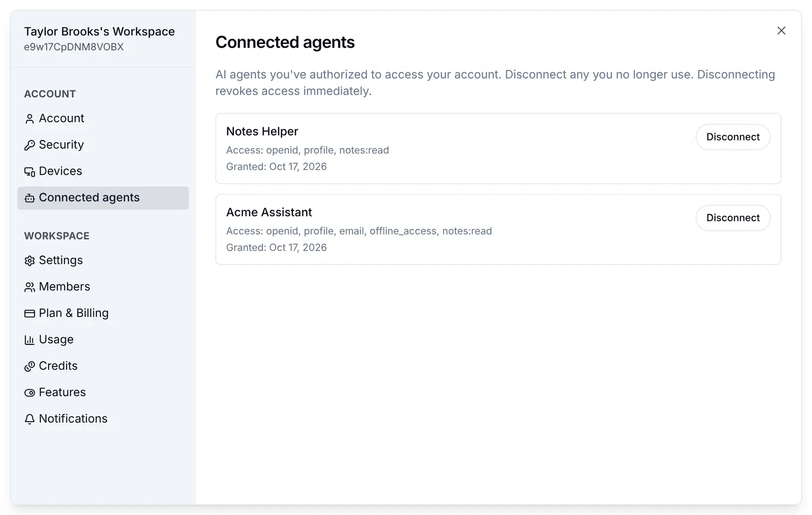Click the Account person icon
This screenshot has width=812, height=515.
pos(29,119)
